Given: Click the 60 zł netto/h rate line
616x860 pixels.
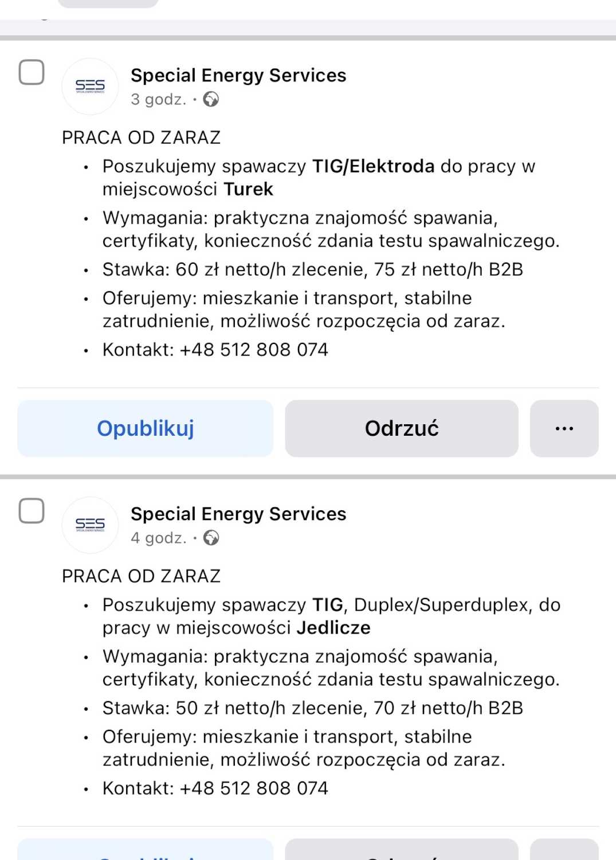Looking at the screenshot, I should click(312, 269).
